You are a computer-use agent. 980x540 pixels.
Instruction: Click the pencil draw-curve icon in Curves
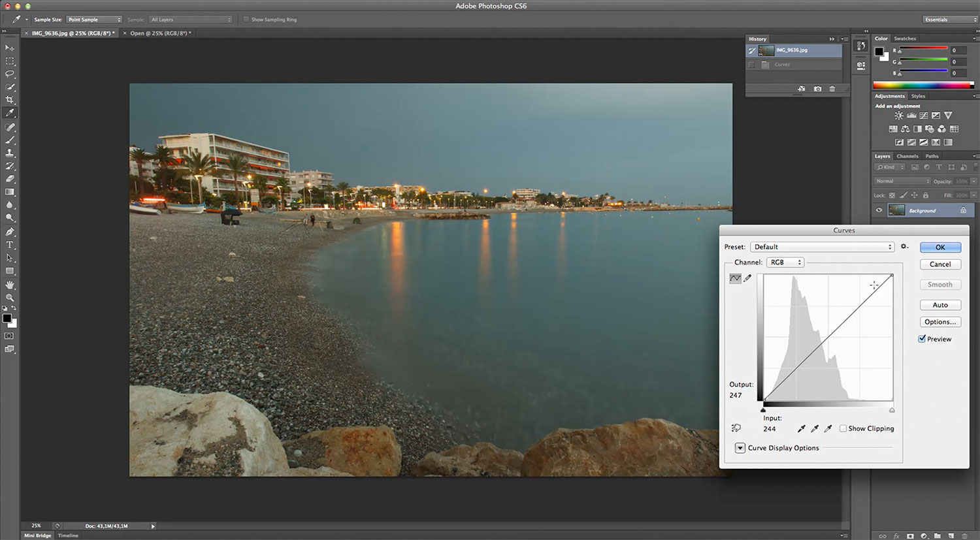(748, 278)
